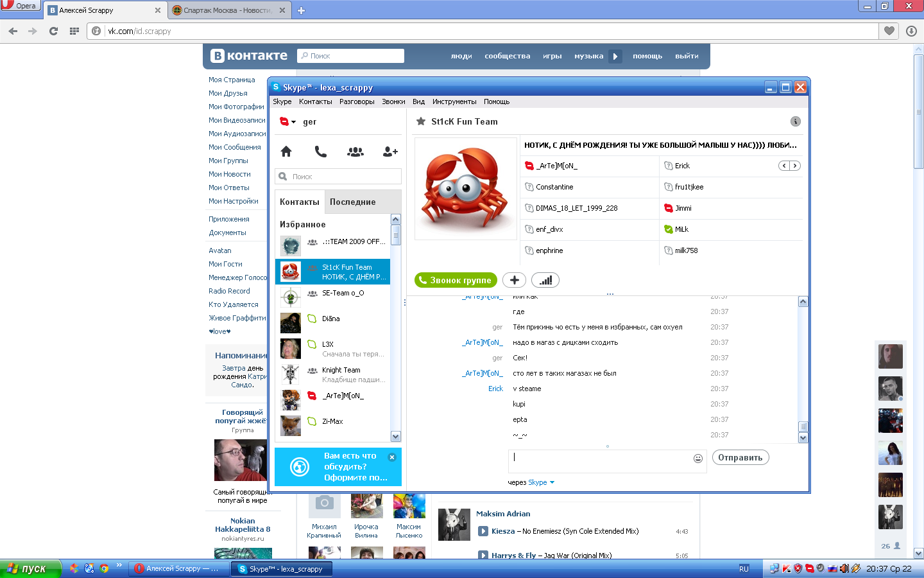Add page to bookmarks heart icon
This screenshot has width=924, height=578.
click(x=889, y=31)
